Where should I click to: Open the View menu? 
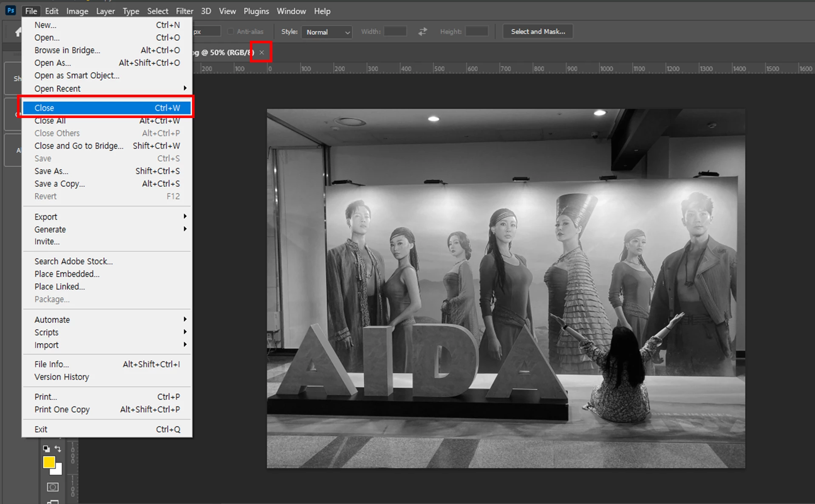227,11
